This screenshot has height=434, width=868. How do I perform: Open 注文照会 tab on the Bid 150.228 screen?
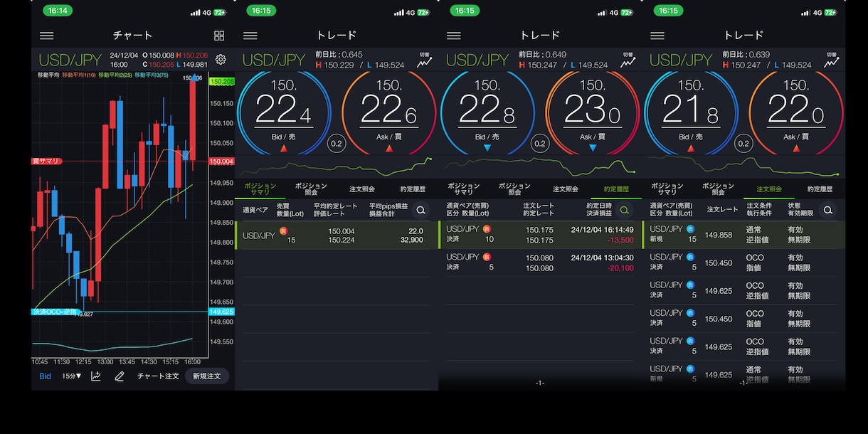(566, 189)
